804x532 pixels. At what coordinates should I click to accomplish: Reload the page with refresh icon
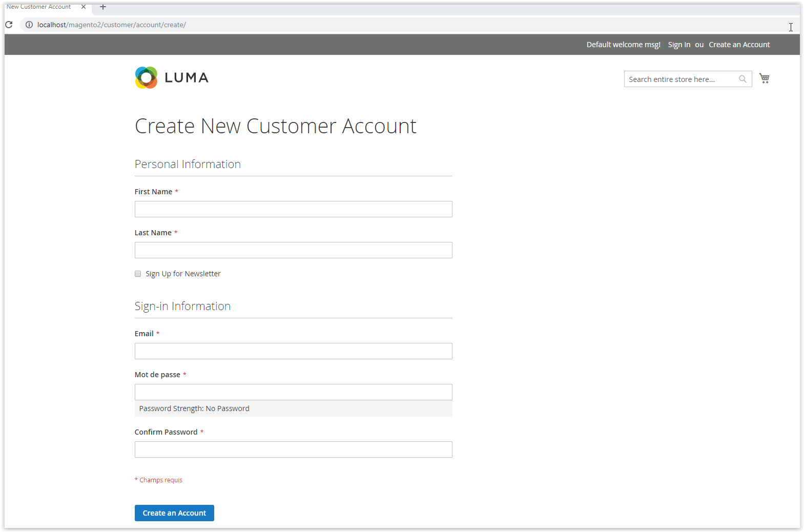(x=9, y=25)
